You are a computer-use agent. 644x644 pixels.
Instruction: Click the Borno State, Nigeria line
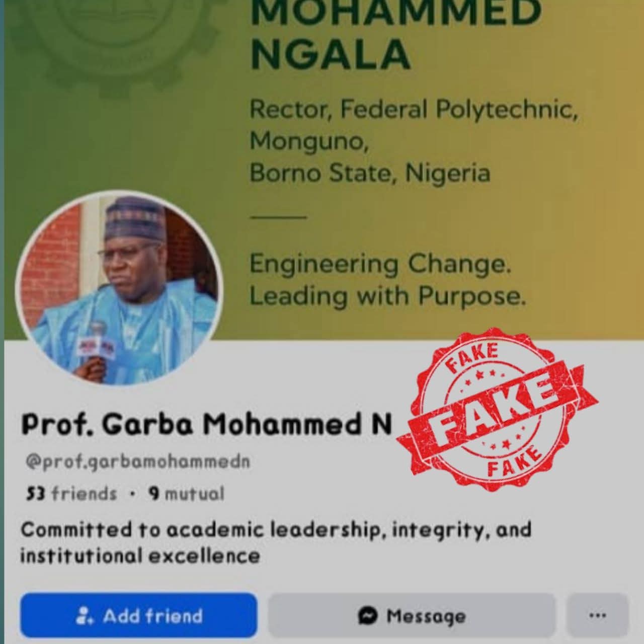(x=370, y=173)
